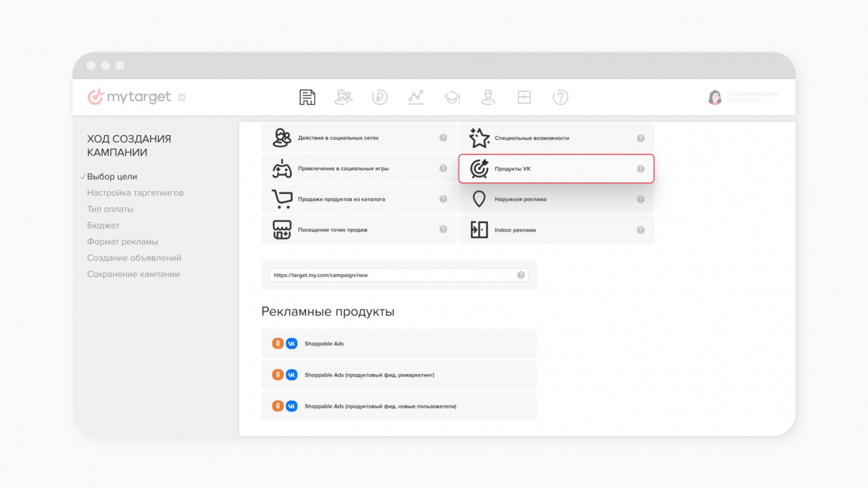Screen dimensions: 868x488
Task: Go to the Настройка таргетингов step
Action: coord(135,193)
